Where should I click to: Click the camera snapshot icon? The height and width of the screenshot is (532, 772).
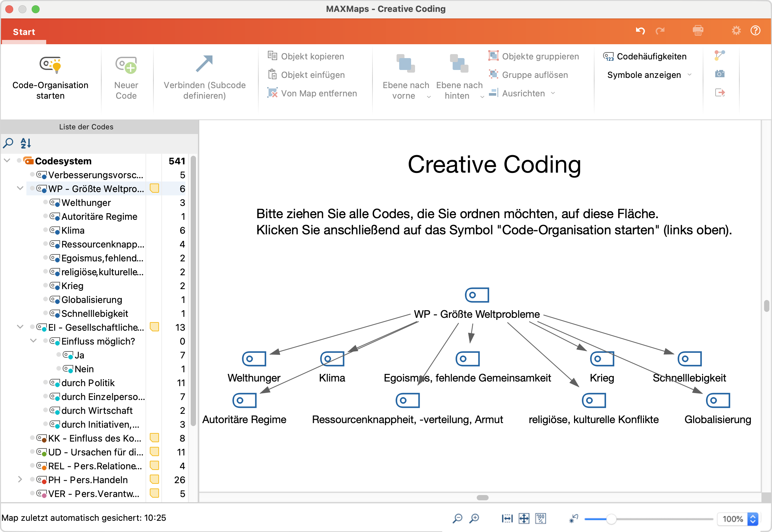coord(719,74)
